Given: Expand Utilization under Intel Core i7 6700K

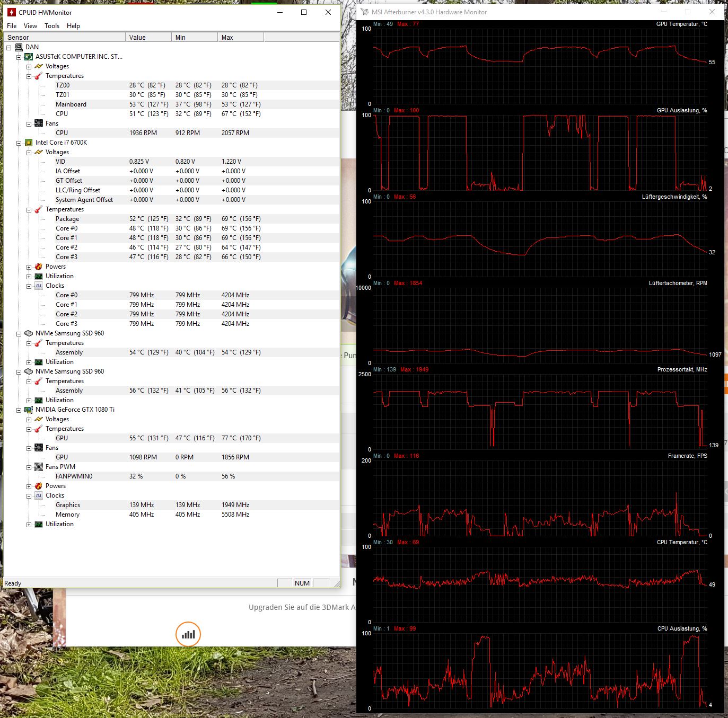Looking at the screenshot, I should (29, 277).
